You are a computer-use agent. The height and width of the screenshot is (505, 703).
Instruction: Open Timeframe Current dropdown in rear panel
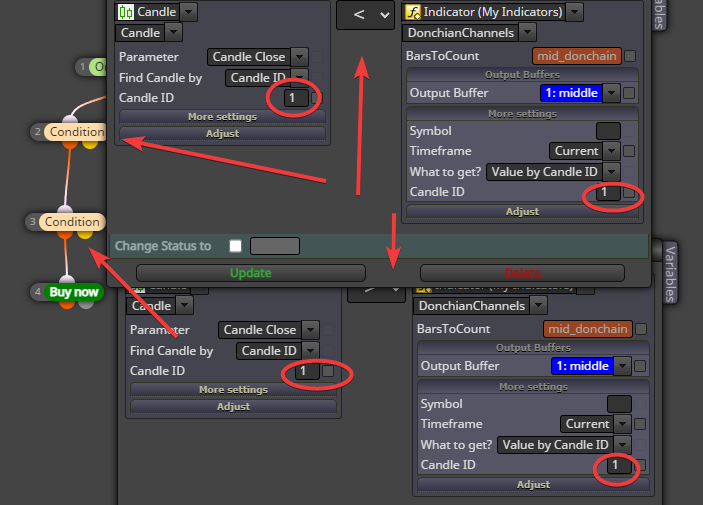point(623,424)
